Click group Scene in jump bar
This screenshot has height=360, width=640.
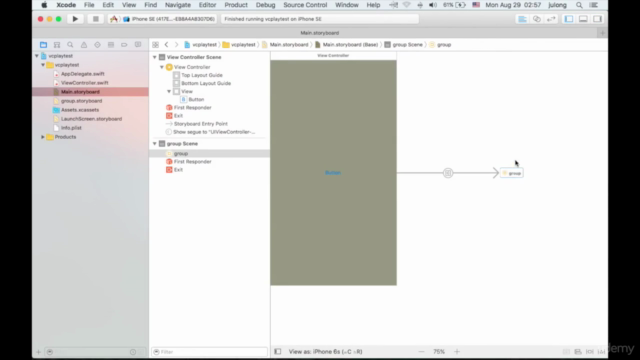click(x=407, y=44)
